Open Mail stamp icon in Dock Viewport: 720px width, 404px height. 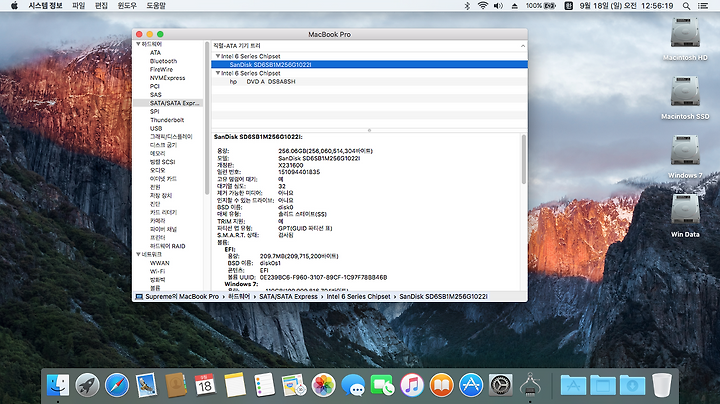pos(146,385)
